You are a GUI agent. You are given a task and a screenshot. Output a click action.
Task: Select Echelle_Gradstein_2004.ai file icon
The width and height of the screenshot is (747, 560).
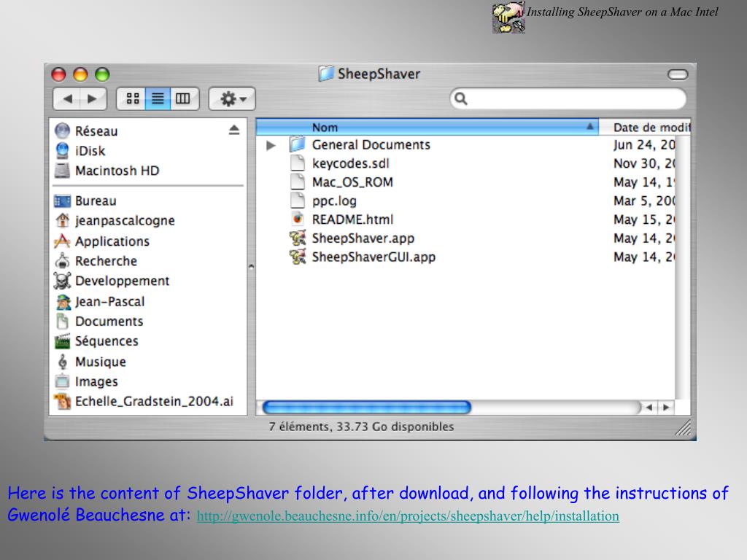pos(62,402)
